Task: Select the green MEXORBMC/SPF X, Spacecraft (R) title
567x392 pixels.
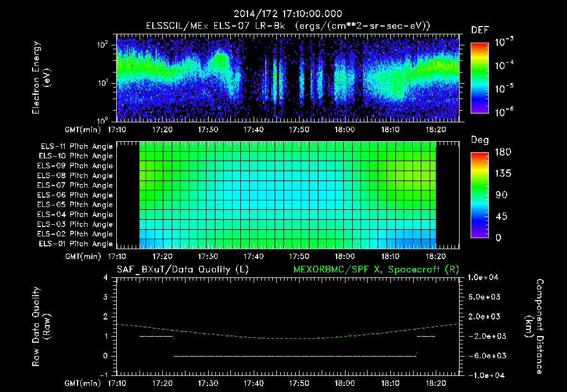Action: tap(376, 270)
